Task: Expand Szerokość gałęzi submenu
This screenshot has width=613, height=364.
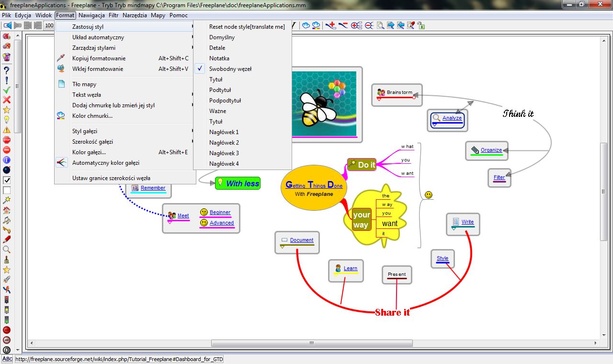Action: pos(125,142)
